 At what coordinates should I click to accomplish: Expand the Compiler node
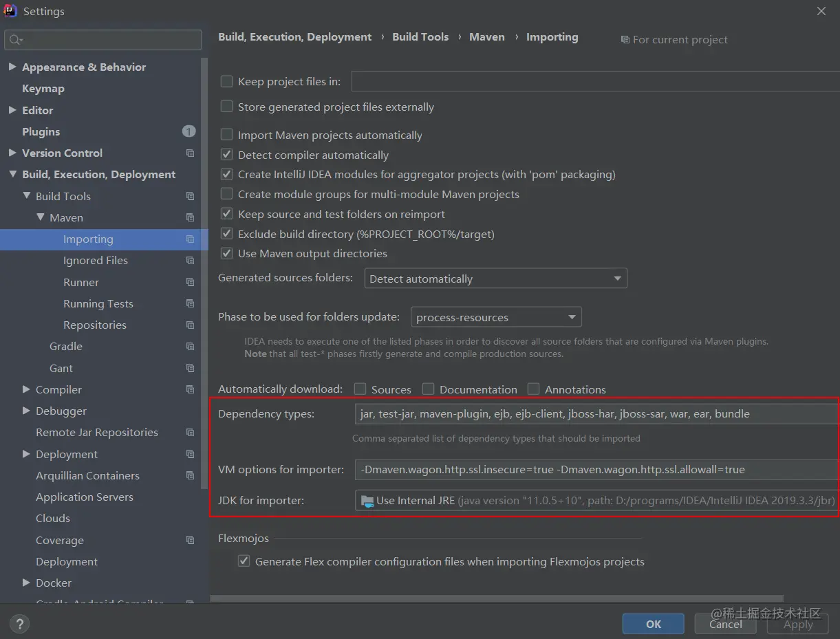point(26,389)
